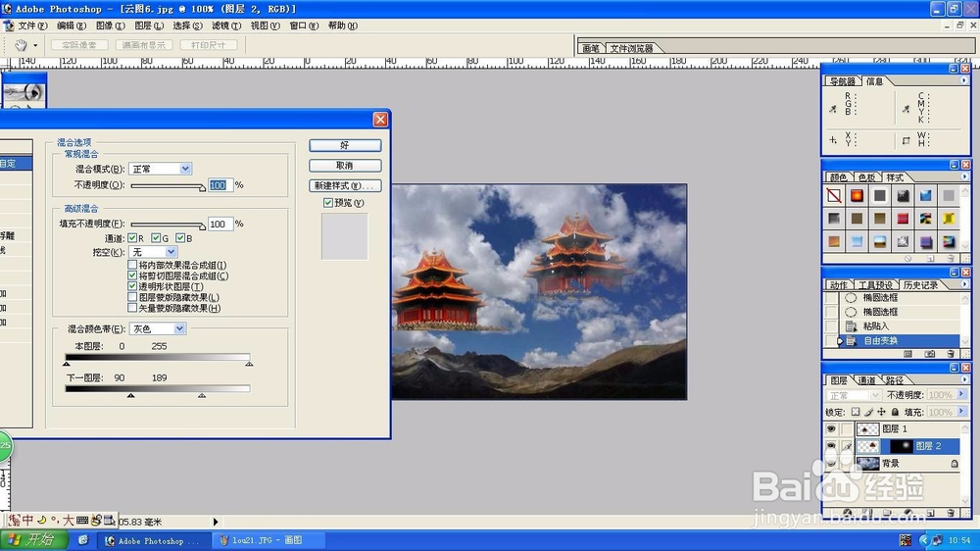Toggle the 预览 preview checkbox
Viewport: 980px width, 551px height.
pos(328,203)
